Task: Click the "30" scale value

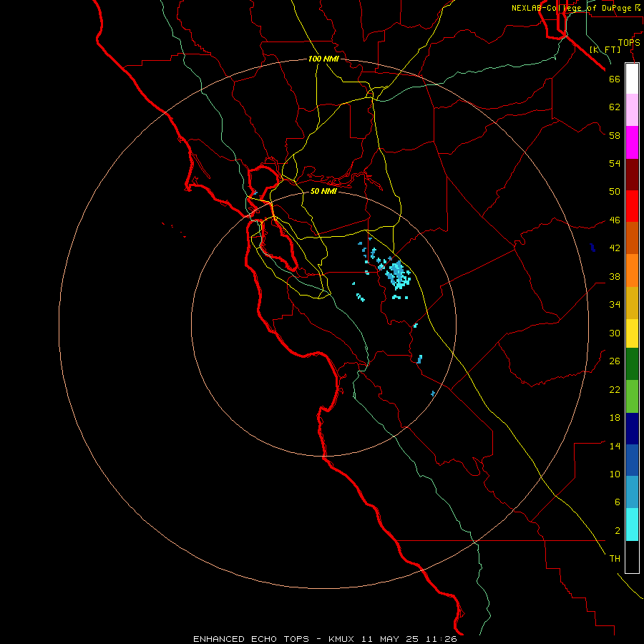Action: coord(615,333)
